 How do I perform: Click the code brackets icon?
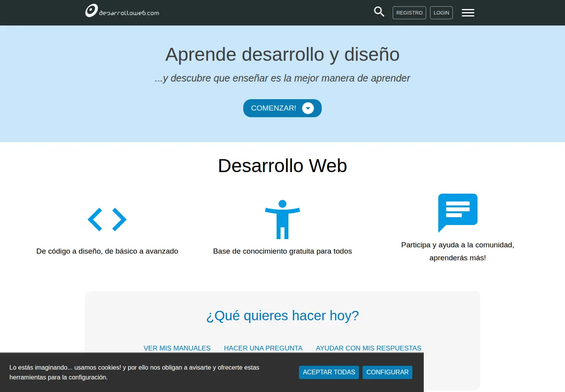pos(107,220)
